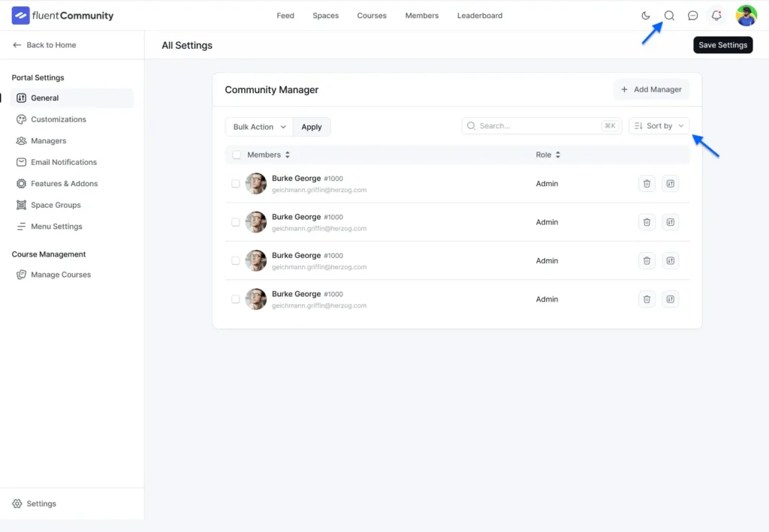Go to the Members tab

coord(422,16)
